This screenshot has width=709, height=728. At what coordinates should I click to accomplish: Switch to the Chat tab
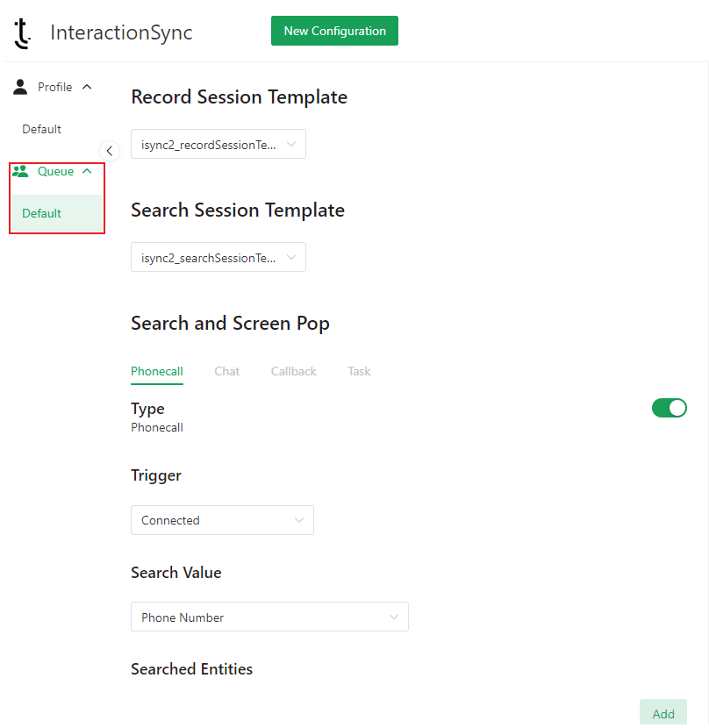226,371
